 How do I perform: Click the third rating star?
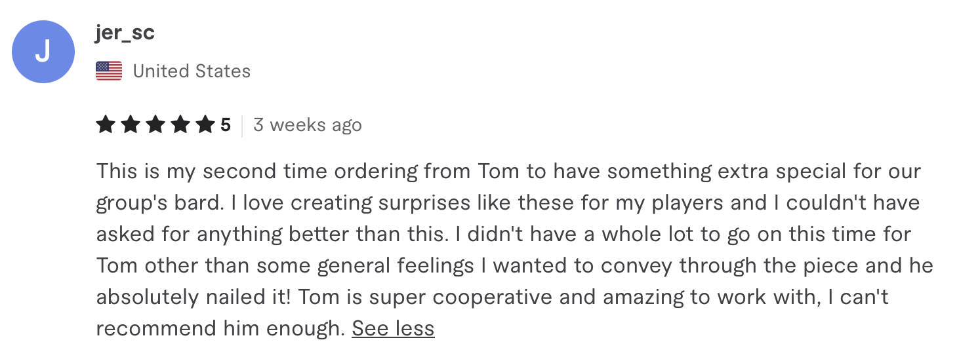click(x=155, y=124)
